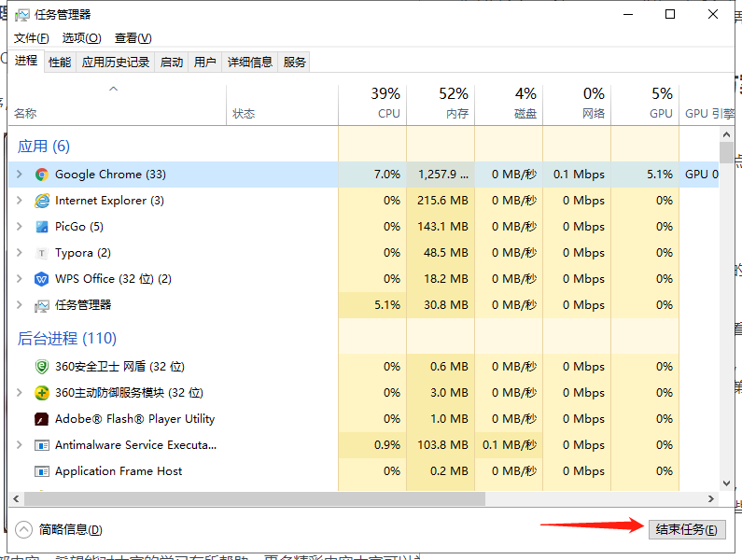
Task: Select the 进程 tab
Action: [x=26, y=61]
